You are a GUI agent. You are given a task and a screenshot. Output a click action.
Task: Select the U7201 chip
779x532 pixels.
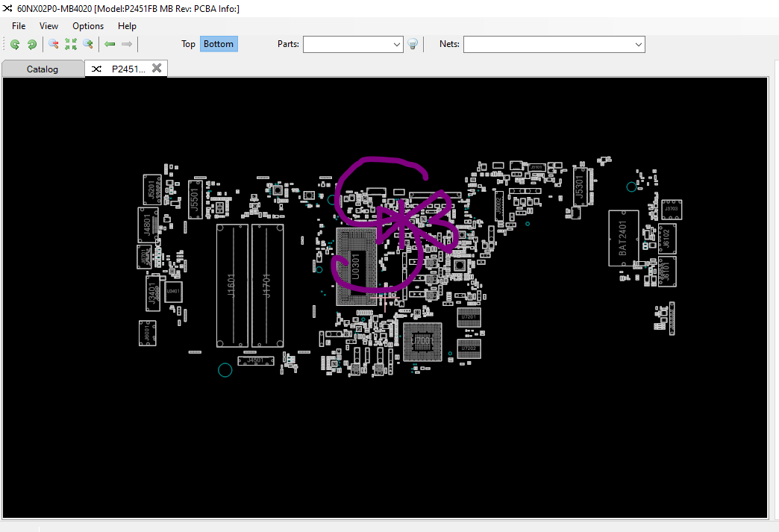click(469, 317)
